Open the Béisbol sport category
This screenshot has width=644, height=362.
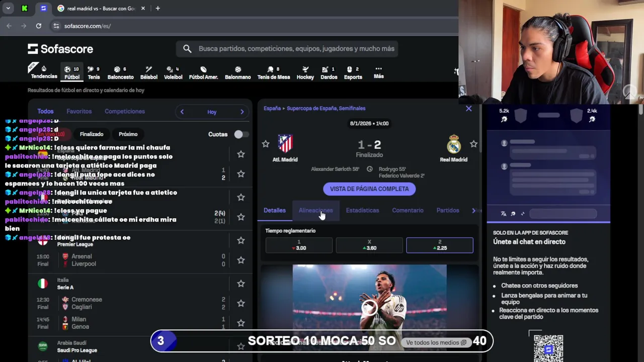pos(148,72)
